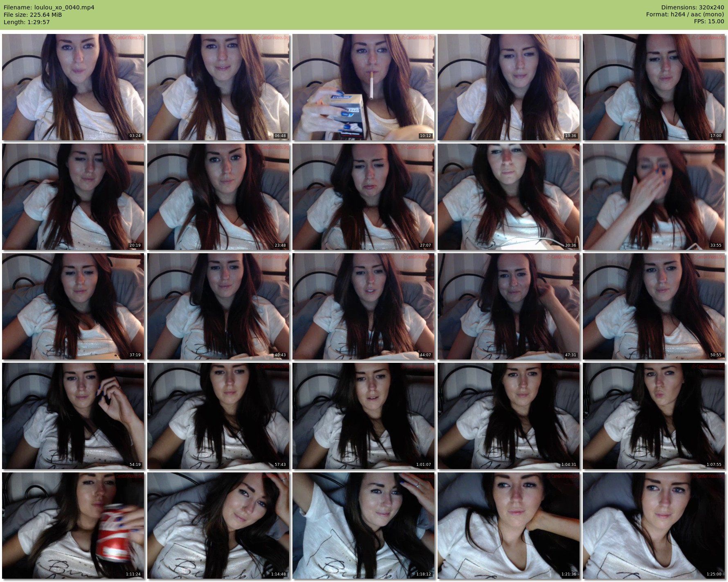The width and height of the screenshot is (728, 582).
Task: Click the thumbnail showing a red soda can
Action: coord(73,526)
